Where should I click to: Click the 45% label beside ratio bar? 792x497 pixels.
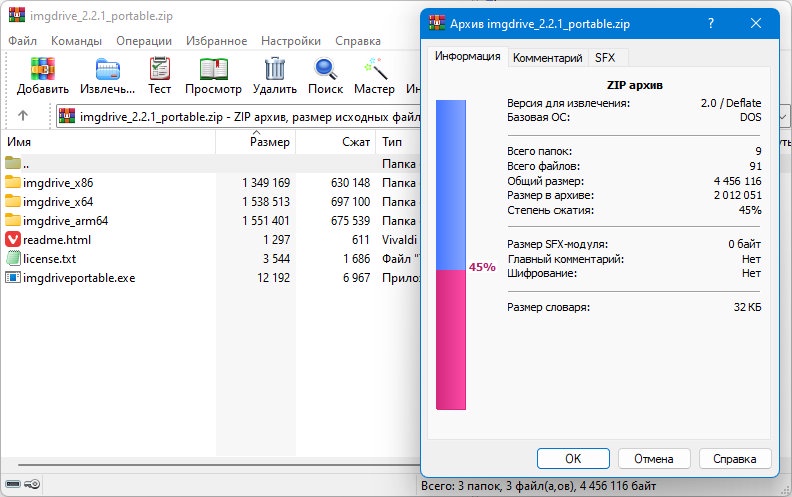(482, 267)
